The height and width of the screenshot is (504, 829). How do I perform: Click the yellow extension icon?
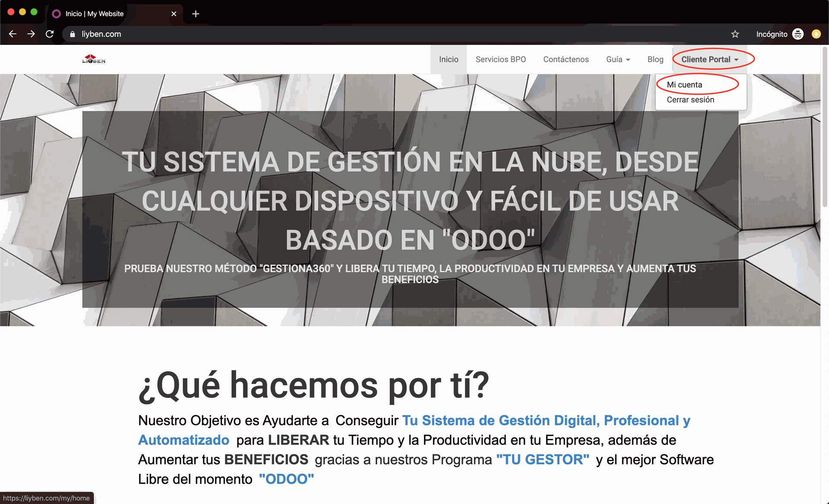click(816, 34)
